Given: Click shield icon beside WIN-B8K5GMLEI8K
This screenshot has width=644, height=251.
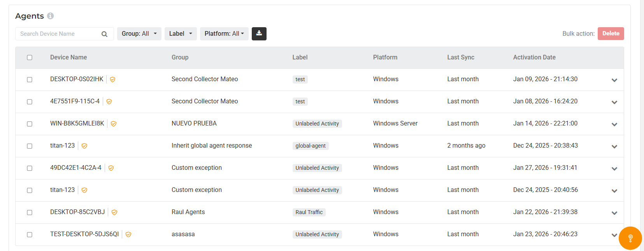Looking at the screenshot, I should 114,124.
